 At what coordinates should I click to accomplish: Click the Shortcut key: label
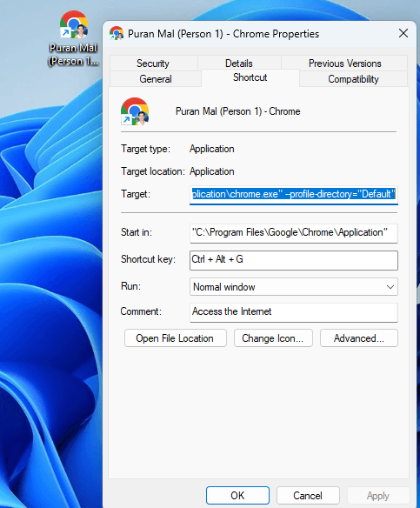[148, 259]
